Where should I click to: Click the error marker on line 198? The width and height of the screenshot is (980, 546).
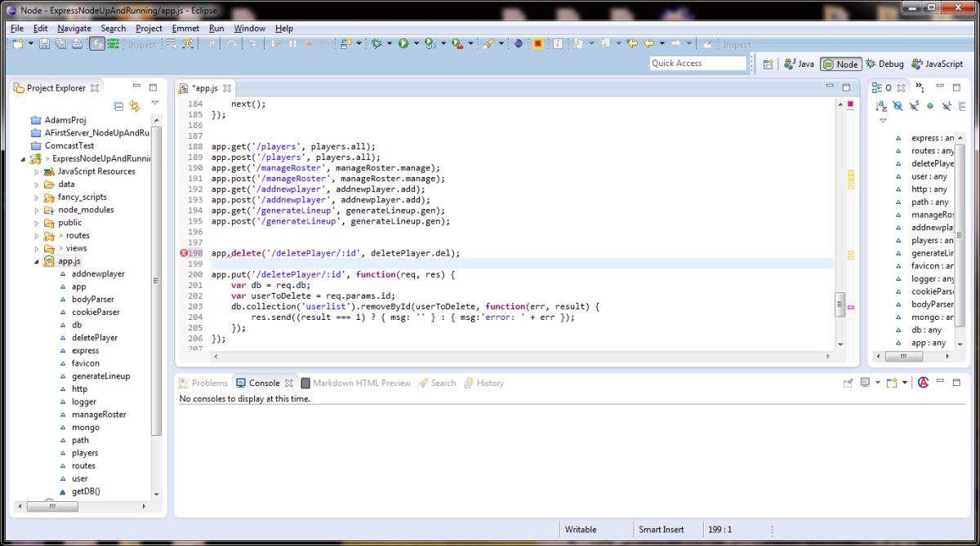[x=185, y=253]
